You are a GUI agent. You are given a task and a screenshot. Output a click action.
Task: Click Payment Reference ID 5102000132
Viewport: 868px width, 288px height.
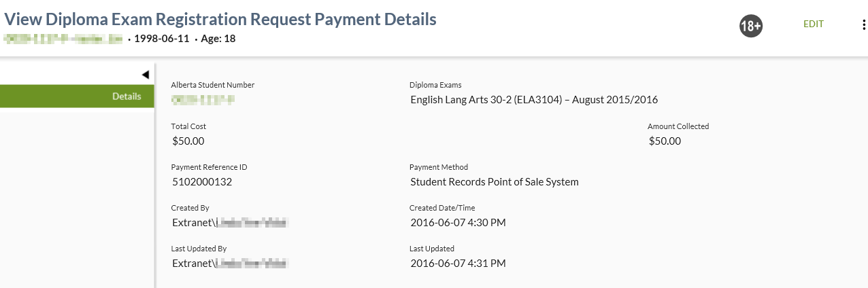202,182
